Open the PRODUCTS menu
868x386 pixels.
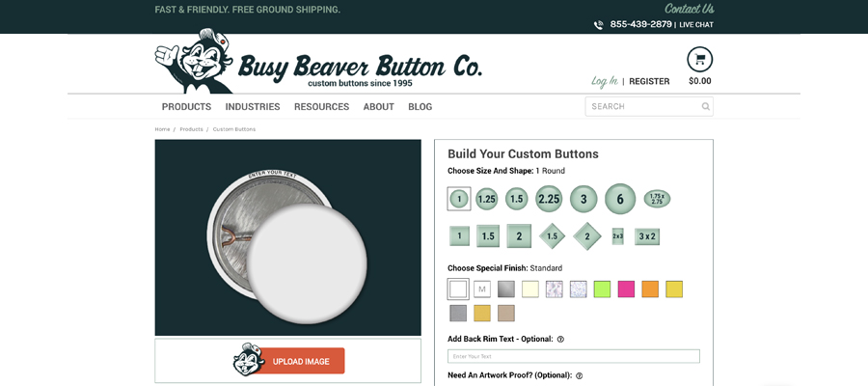(186, 107)
